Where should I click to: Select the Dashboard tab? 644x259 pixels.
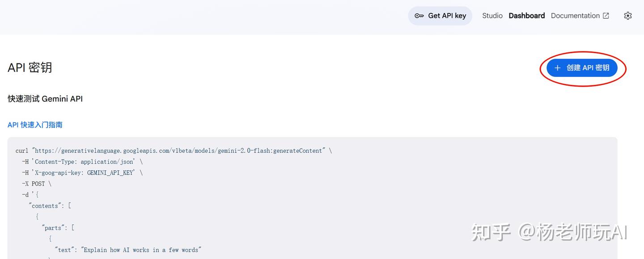[x=526, y=16]
